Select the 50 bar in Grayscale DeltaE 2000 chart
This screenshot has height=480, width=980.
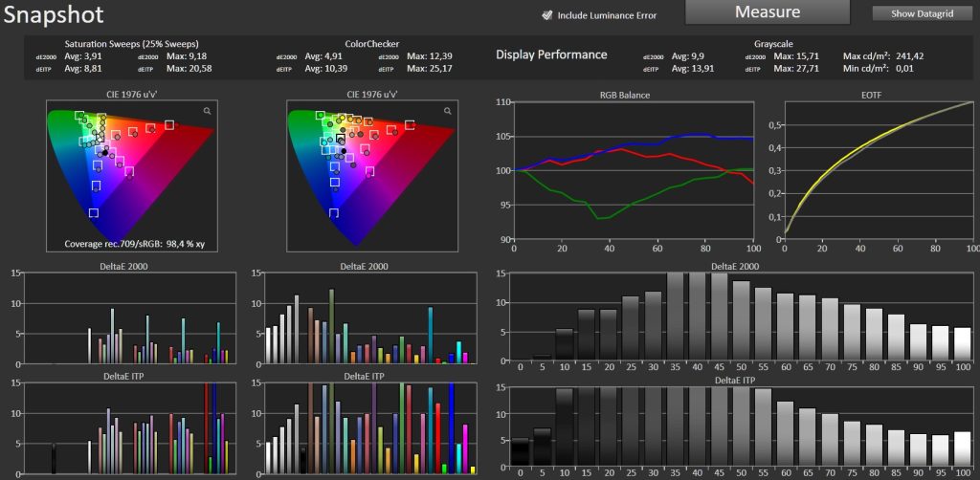pos(742,322)
